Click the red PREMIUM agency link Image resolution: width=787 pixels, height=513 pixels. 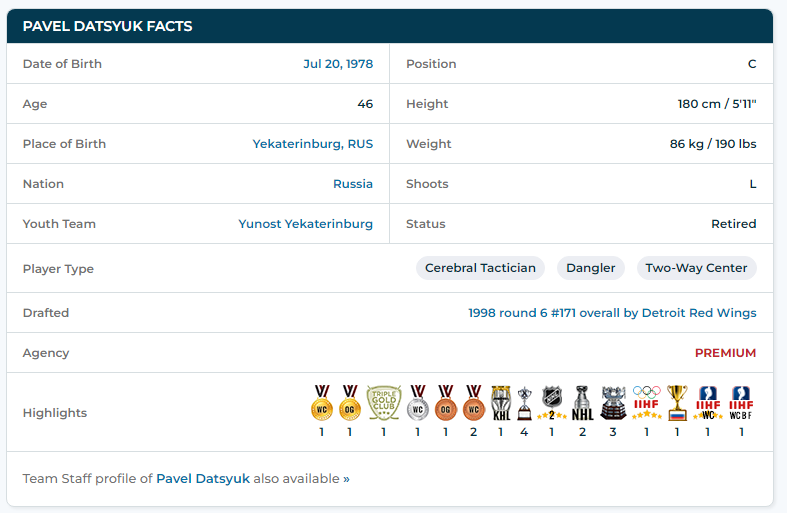coord(725,353)
